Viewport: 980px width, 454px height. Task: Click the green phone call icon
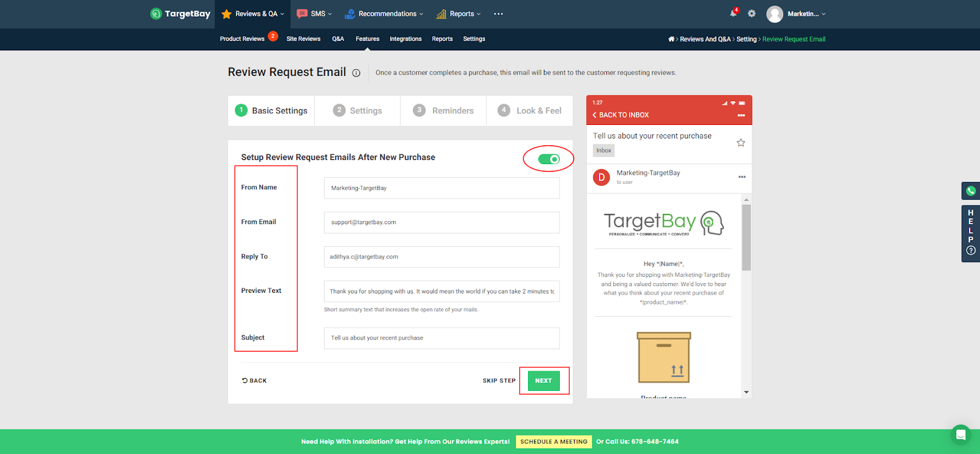[971, 191]
